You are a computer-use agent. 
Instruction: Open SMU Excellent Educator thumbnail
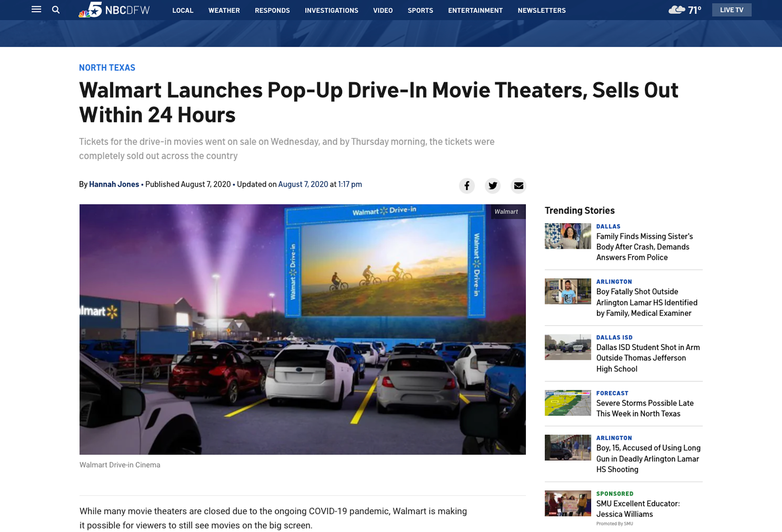pyautogui.click(x=568, y=503)
